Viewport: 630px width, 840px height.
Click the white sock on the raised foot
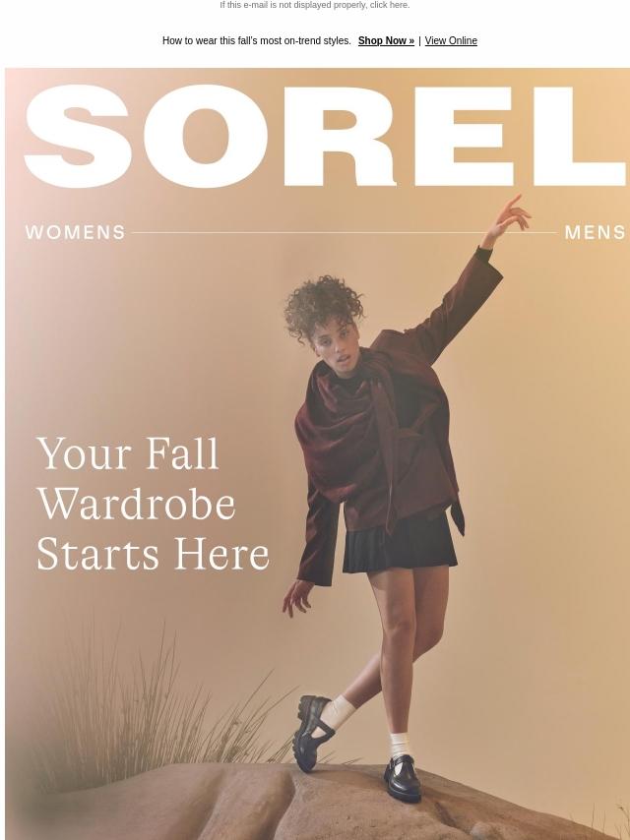tap(337, 712)
